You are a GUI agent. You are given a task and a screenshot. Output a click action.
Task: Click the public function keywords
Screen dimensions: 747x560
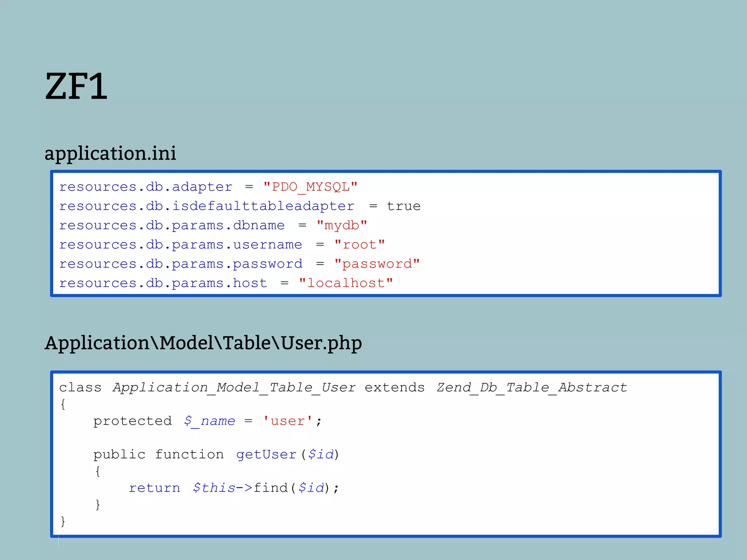tap(158, 455)
